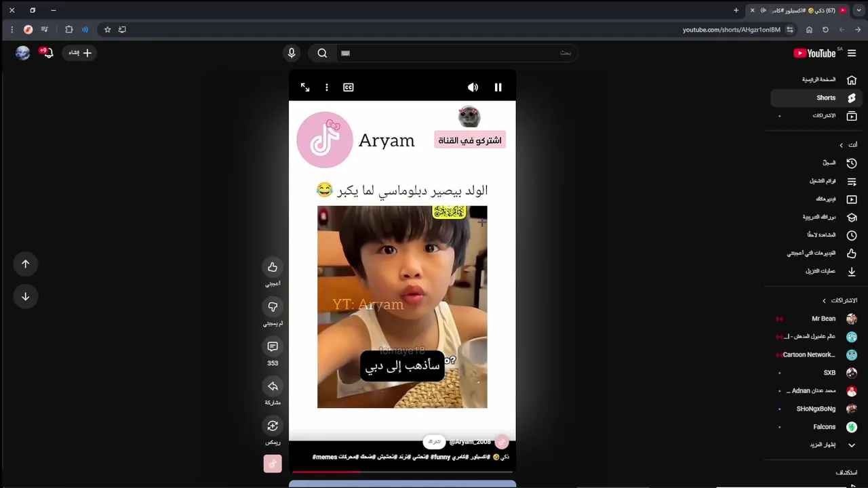Open the Falcons channel
The height and width of the screenshot is (488, 868).
(816, 427)
